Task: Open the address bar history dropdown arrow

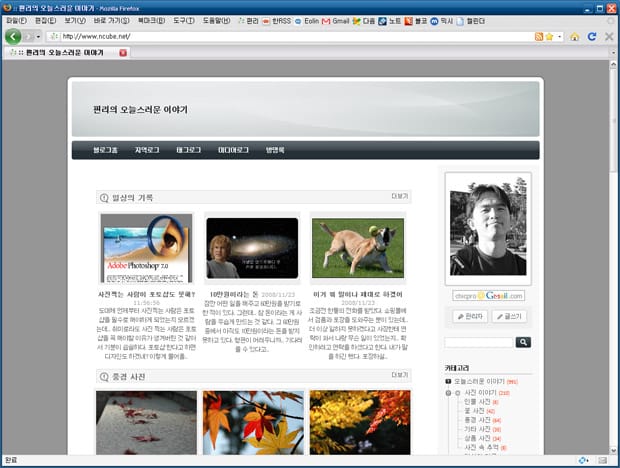Action: pos(562,37)
